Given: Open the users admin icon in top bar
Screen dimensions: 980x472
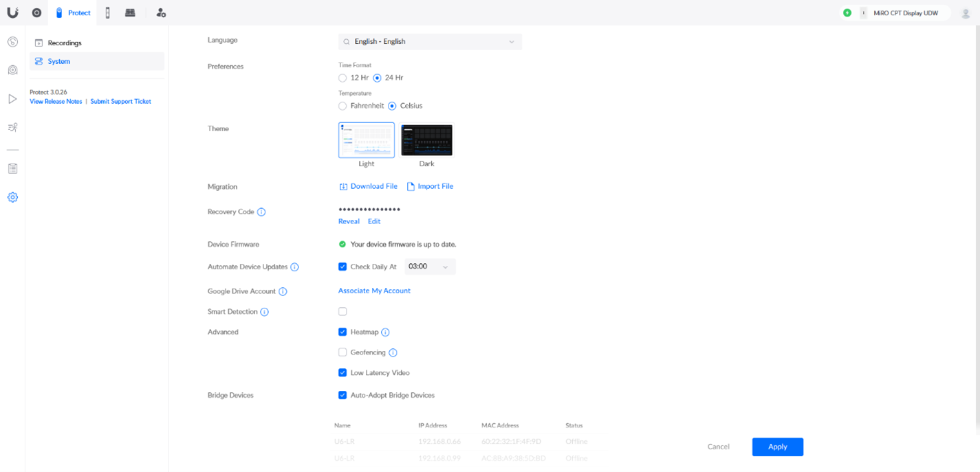Looking at the screenshot, I should (161, 12).
